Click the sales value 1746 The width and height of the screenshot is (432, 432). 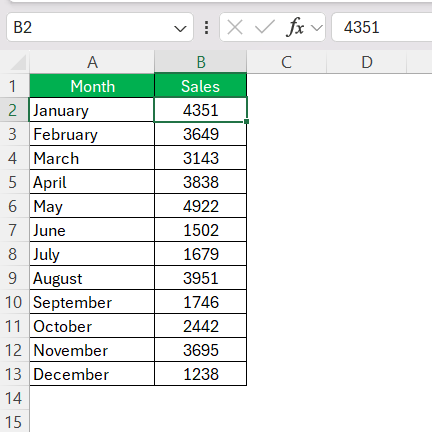[x=201, y=302]
